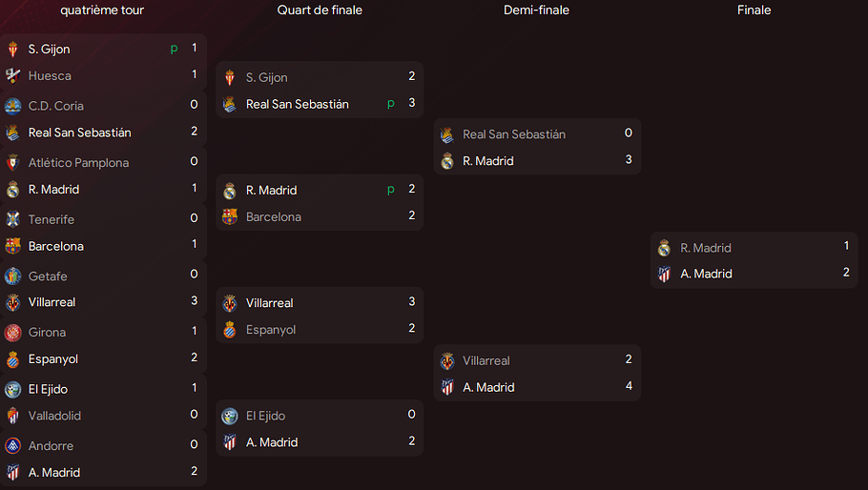Open the Getafe crest icon

coord(12,276)
